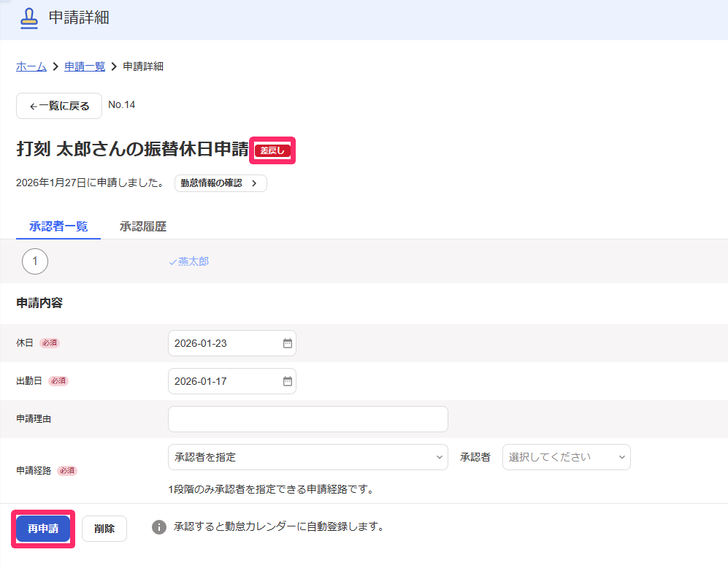This screenshot has width=728, height=571.
Task: Click the ←一覧に戻る button
Action: pyautogui.click(x=59, y=106)
